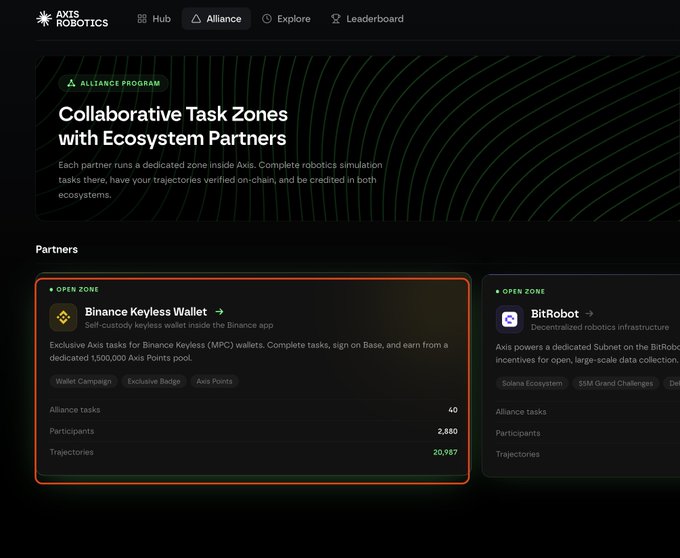Image resolution: width=680 pixels, height=558 pixels.
Task: Click the Alliance Program badge icon
Action: (x=71, y=83)
